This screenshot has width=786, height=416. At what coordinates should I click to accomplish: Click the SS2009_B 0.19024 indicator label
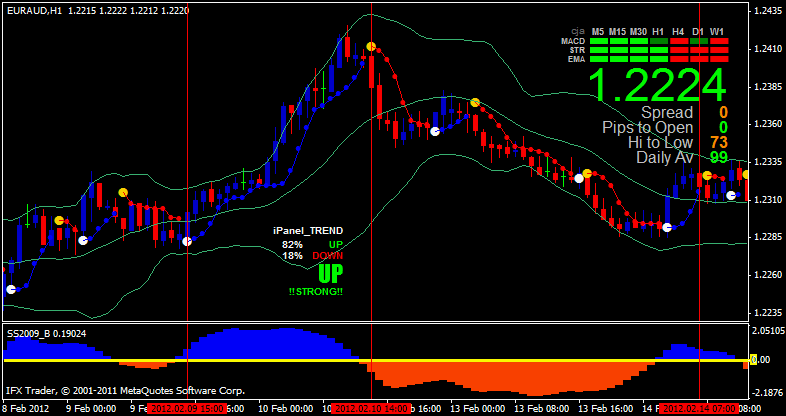(x=46, y=333)
